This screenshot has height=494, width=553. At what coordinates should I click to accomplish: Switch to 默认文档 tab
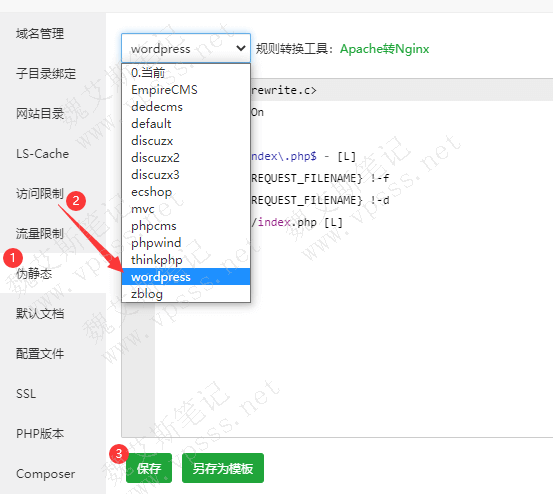pyautogui.click(x=53, y=313)
